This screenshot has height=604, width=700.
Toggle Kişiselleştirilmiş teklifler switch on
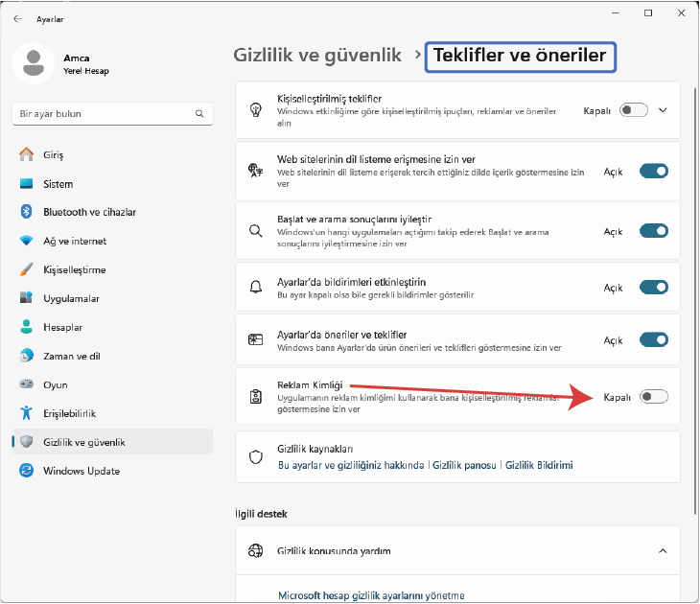pos(634,110)
